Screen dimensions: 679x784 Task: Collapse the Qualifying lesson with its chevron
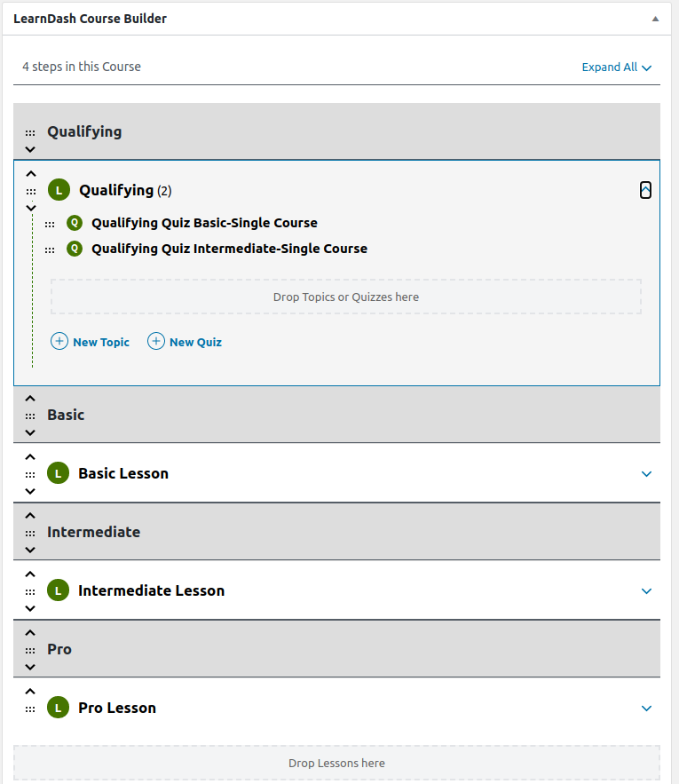[645, 190]
